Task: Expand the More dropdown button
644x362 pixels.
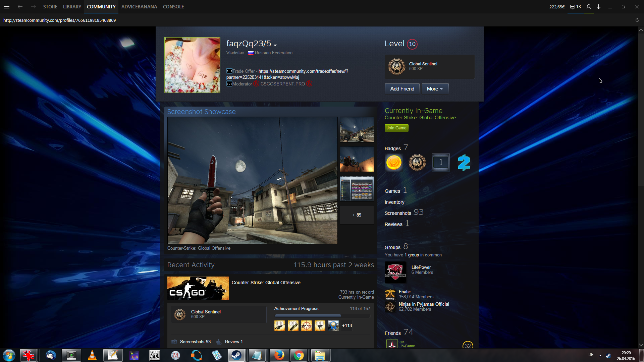Action: (435, 89)
